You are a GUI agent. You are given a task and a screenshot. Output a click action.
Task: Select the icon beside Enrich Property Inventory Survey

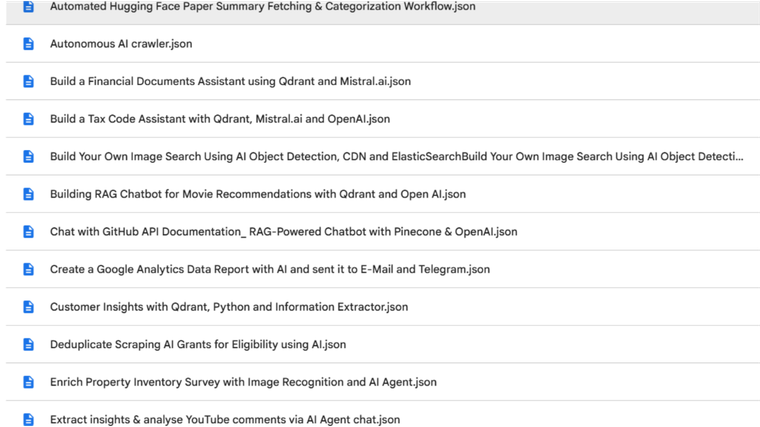[28, 382]
